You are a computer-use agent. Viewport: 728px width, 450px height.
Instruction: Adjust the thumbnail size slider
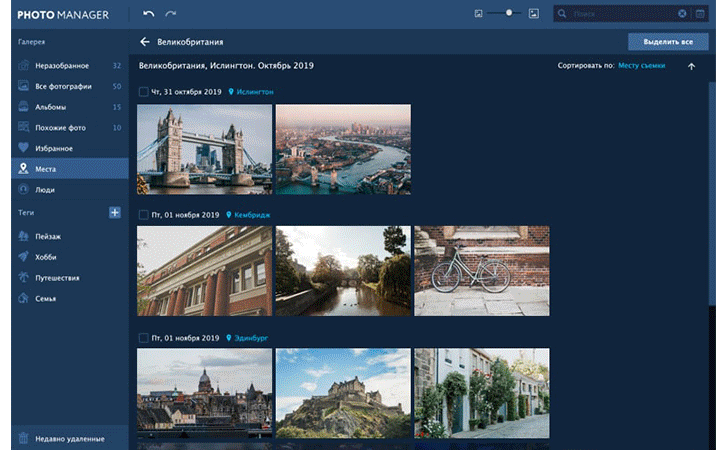coord(509,14)
